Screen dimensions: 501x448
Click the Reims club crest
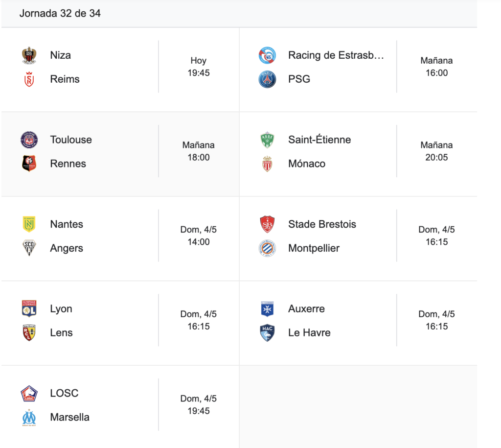click(29, 79)
